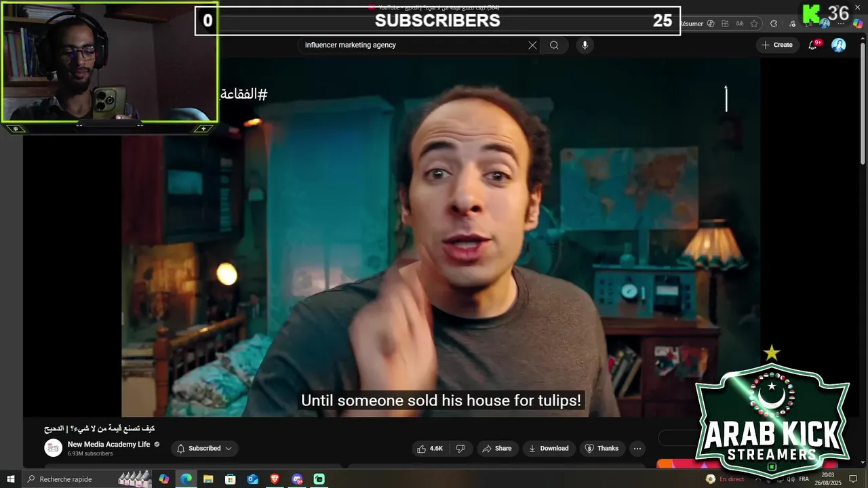Click the Résumer button in address bar
Image resolution: width=868 pixels, height=488 pixels.
tap(691, 24)
